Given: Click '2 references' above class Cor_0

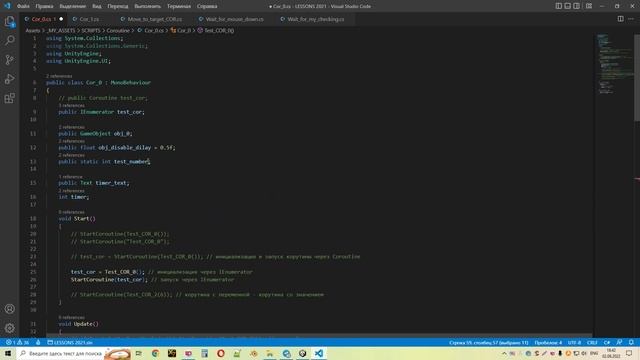Looking at the screenshot, I should (x=59, y=76).
